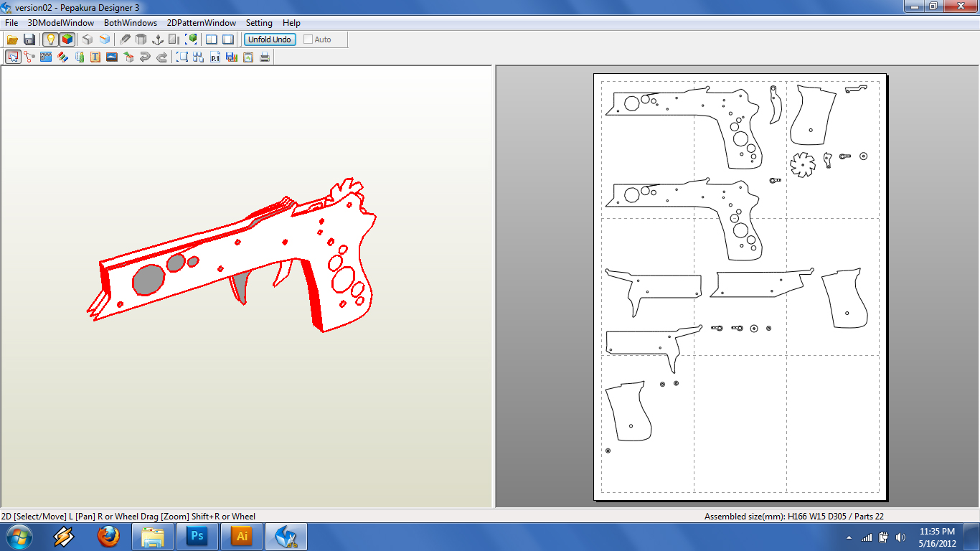Click the Windows Start button
The width and height of the screenshot is (980, 551).
pos(19,537)
